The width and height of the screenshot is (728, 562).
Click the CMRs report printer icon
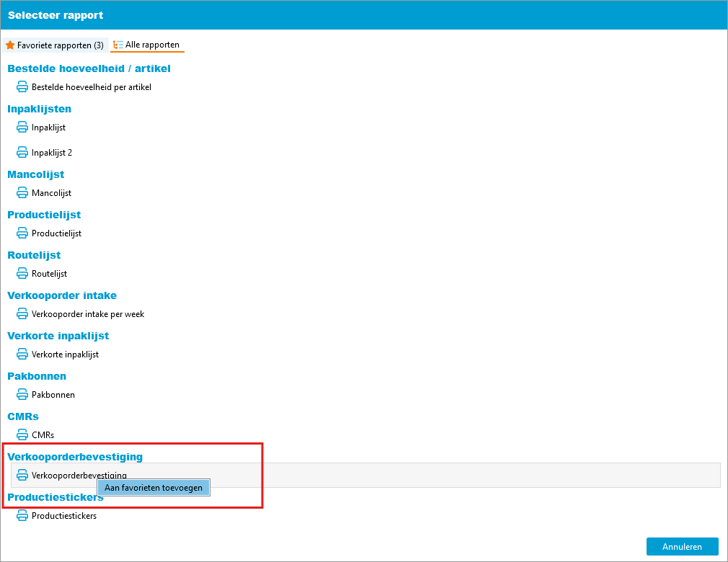click(x=22, y=435)
